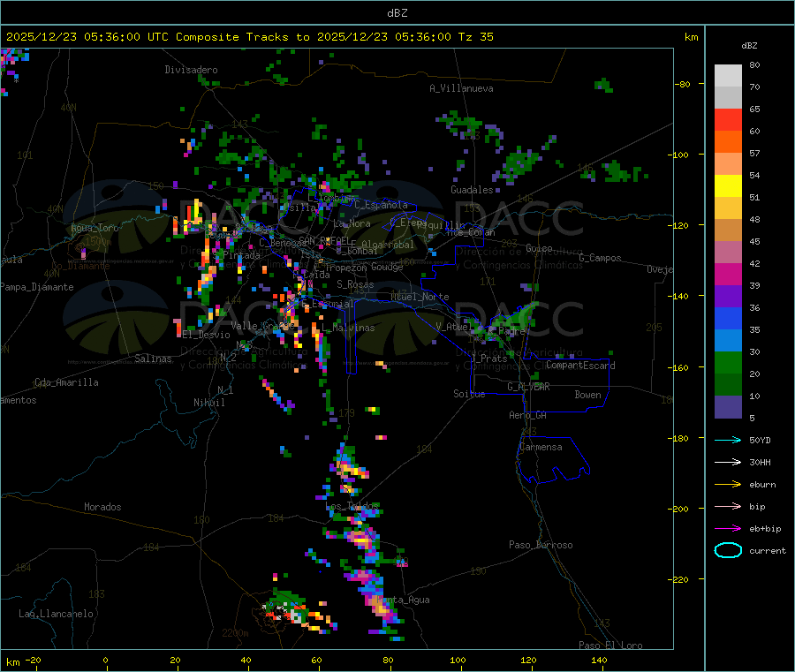The width and height of the screenshot is (795, 672).
Task: Pick the gray 65-70 dBZ color swatch
Action: (728, 98)
